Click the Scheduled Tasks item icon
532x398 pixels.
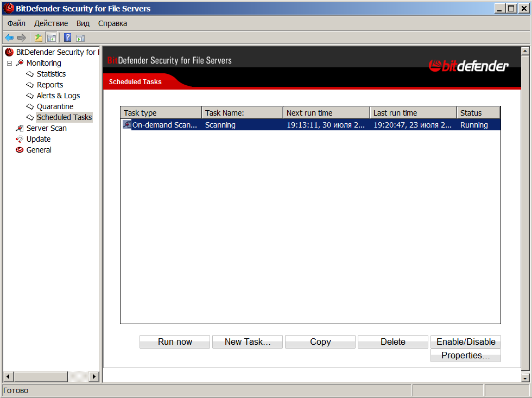coord(30,117)
